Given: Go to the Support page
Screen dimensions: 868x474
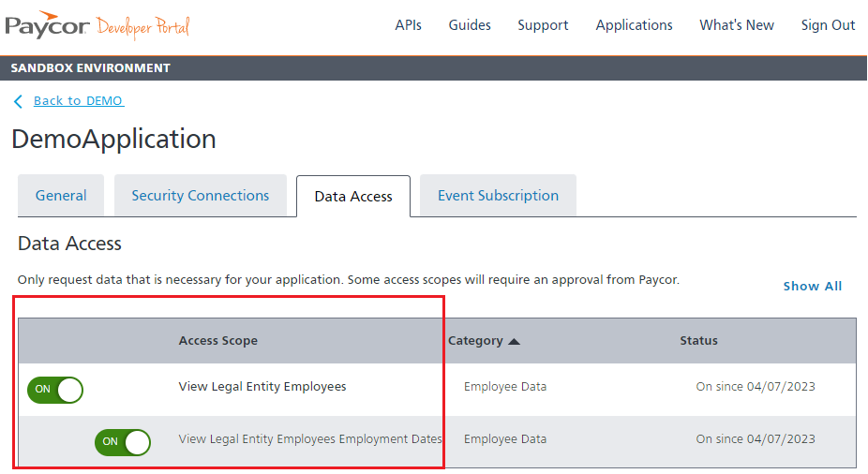Looking at the screenshot, I should click(543, 25).
